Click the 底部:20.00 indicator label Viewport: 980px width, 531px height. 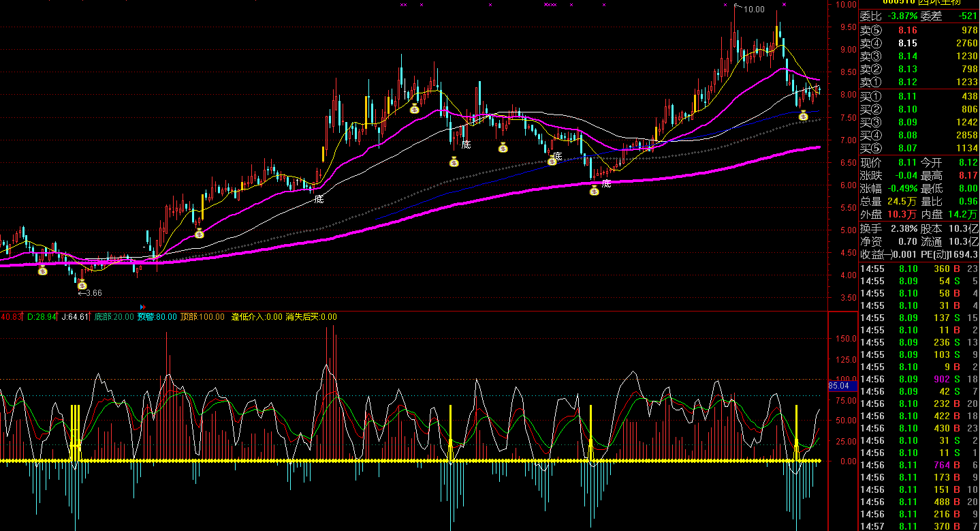pos(114,317)
